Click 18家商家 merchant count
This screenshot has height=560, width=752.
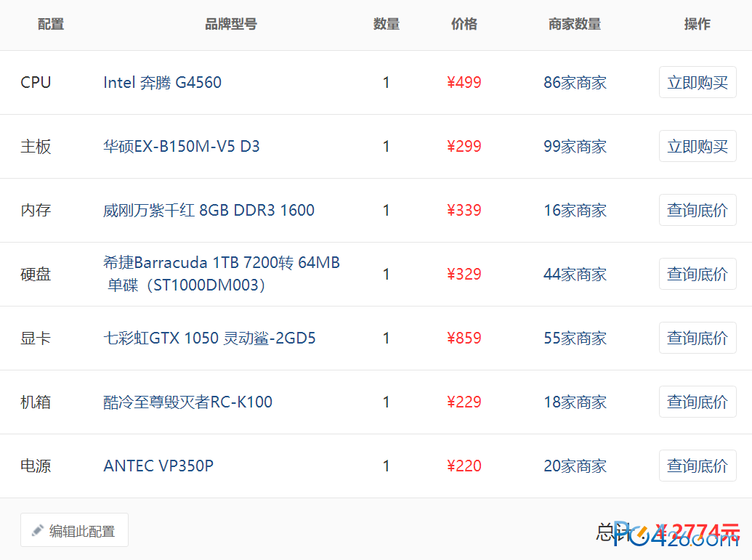575,402
